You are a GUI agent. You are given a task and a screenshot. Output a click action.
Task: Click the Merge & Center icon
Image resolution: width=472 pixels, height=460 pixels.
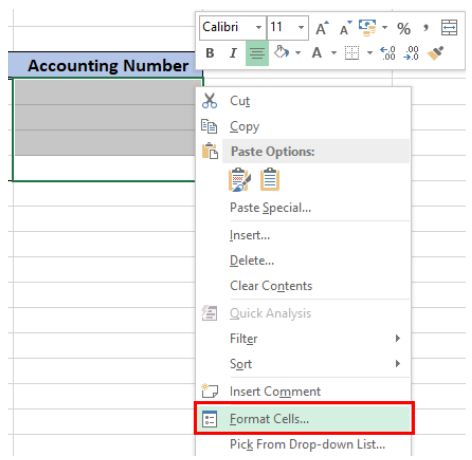point(449,28)
